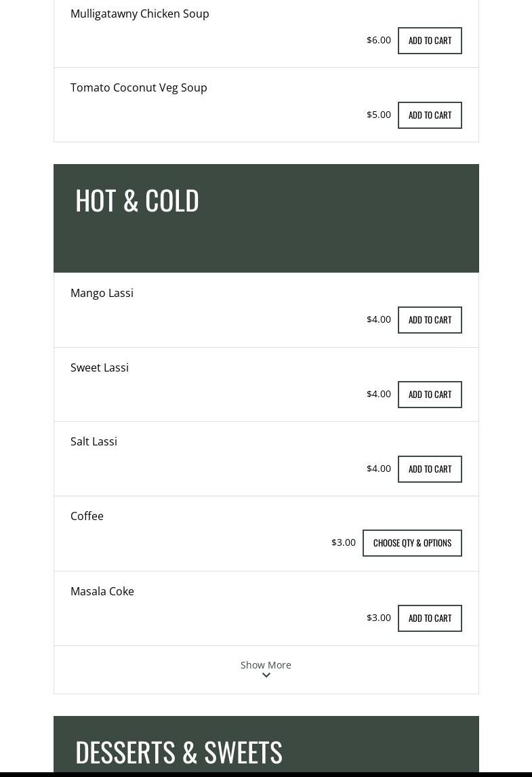Open the Masala Coke item name
Viewport: 532px width, 777px height.
click(x=102, y=591)
